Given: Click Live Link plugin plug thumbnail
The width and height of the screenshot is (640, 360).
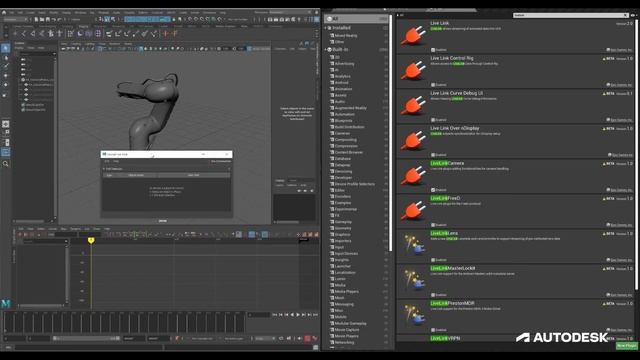Looking at the screenshot, I should (x=413, y=35).
